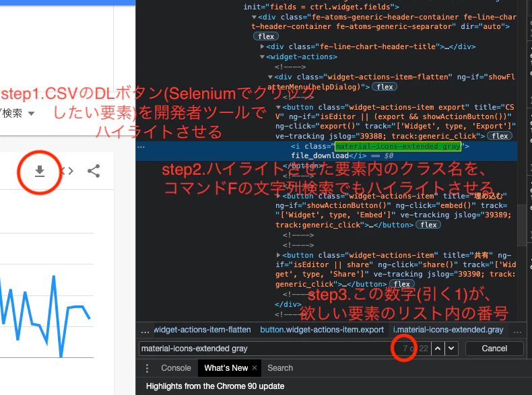Jump to previous search match arrow

tap(438, 348)
